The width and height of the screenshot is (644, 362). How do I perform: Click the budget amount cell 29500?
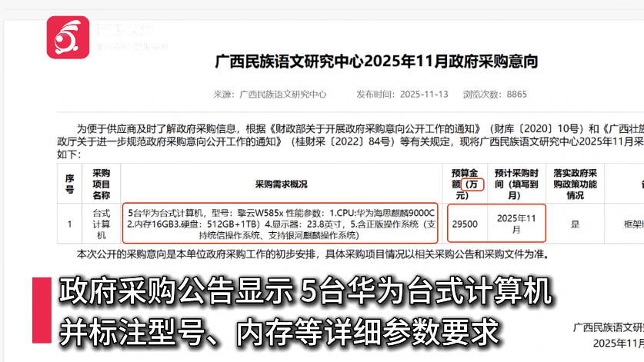click(465, 224)
